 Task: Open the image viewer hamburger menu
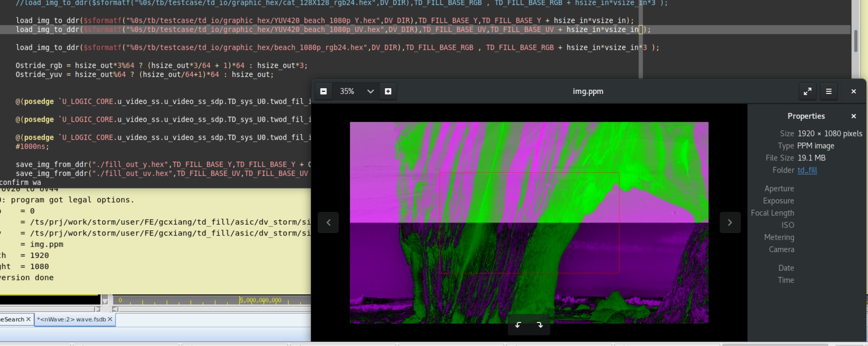(x=829, y=91)
